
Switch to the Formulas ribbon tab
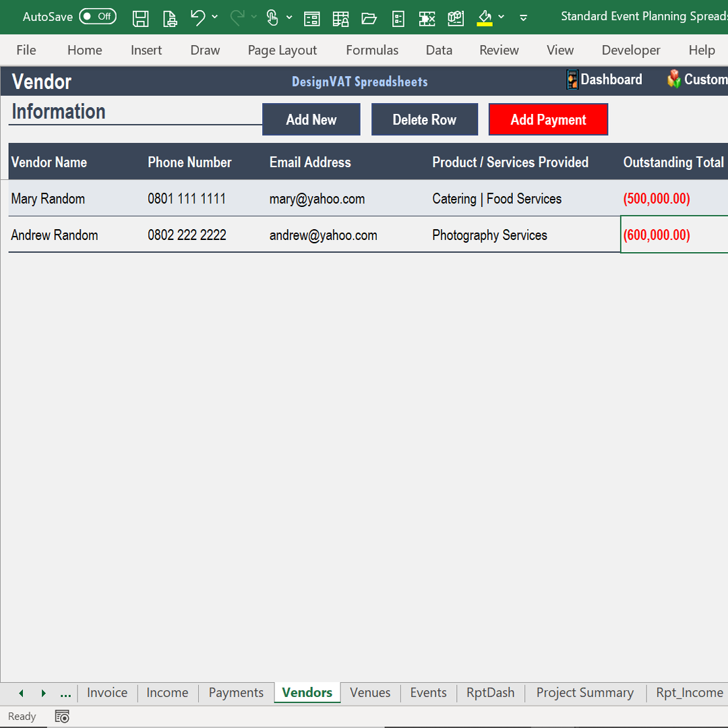pyautogui.click(x=371, y=50)
